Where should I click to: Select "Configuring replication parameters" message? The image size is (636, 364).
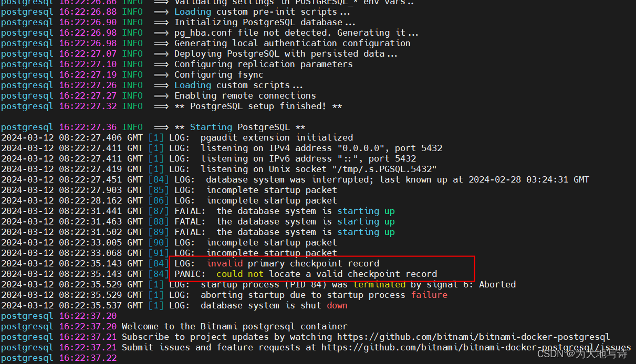(263, 64)
